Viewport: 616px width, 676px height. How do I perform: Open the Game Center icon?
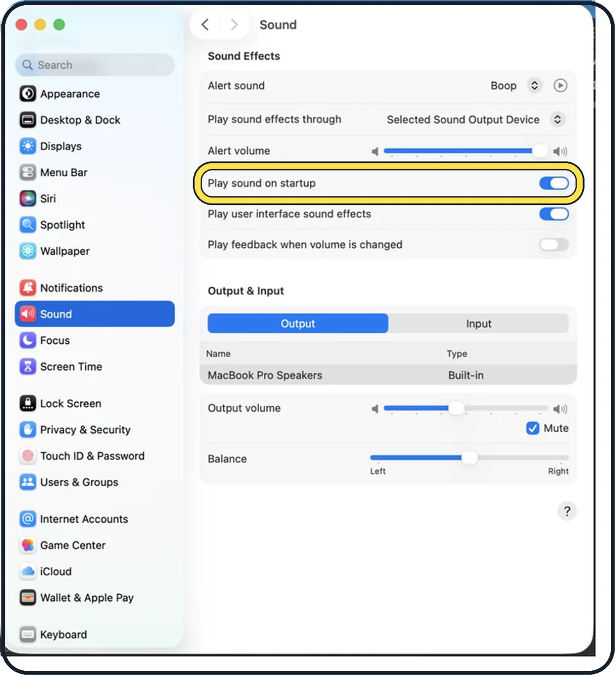click(28, 545)
